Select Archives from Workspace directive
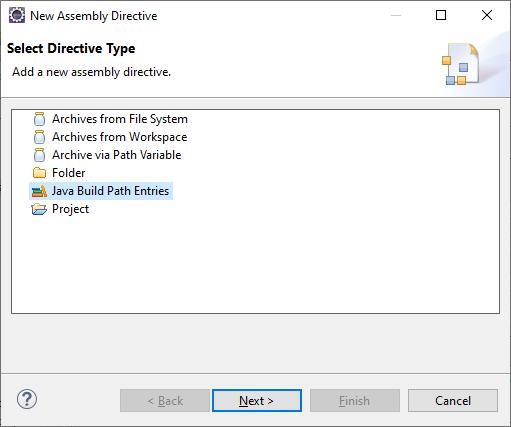511x427 pixels. coord(120,137)
